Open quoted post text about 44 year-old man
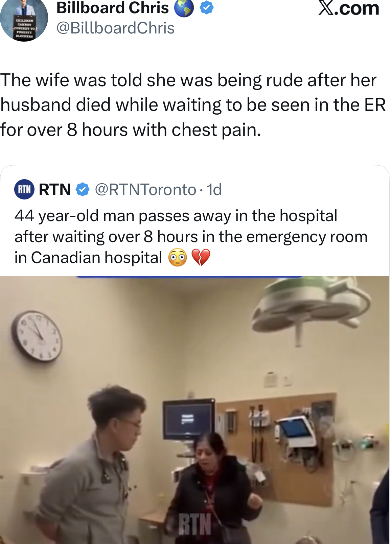 191,237
